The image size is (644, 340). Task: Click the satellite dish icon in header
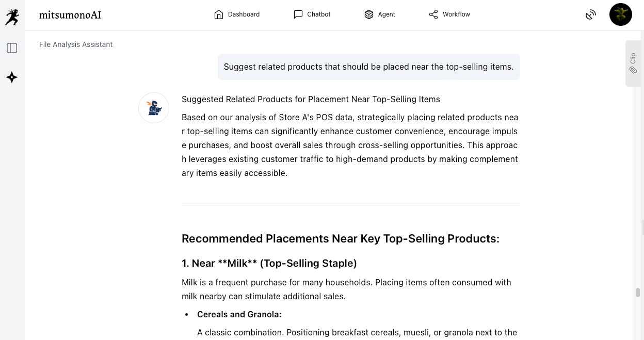(x=591, y=14)
